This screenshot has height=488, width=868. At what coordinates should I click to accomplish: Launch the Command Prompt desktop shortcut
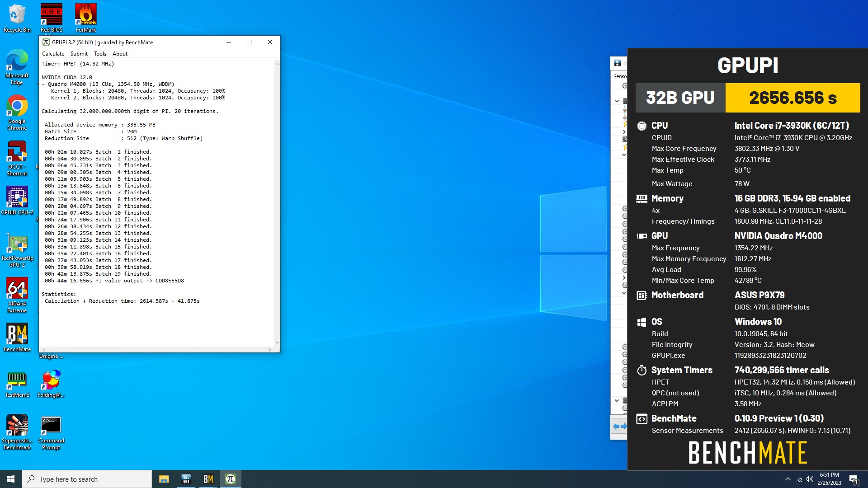click(51, 433)
